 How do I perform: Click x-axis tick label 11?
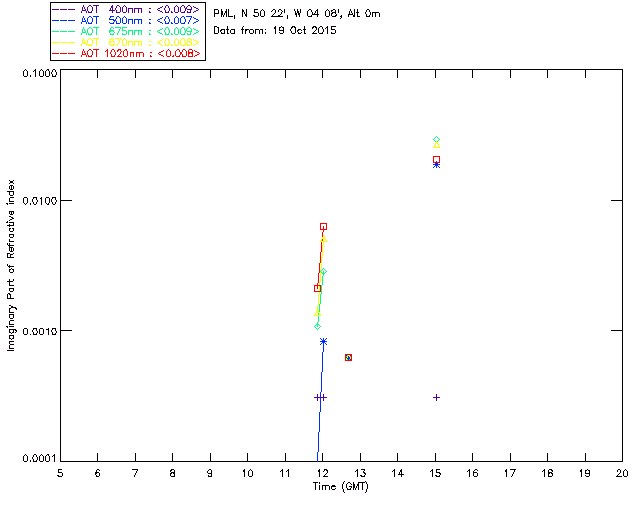coord(285,473)
